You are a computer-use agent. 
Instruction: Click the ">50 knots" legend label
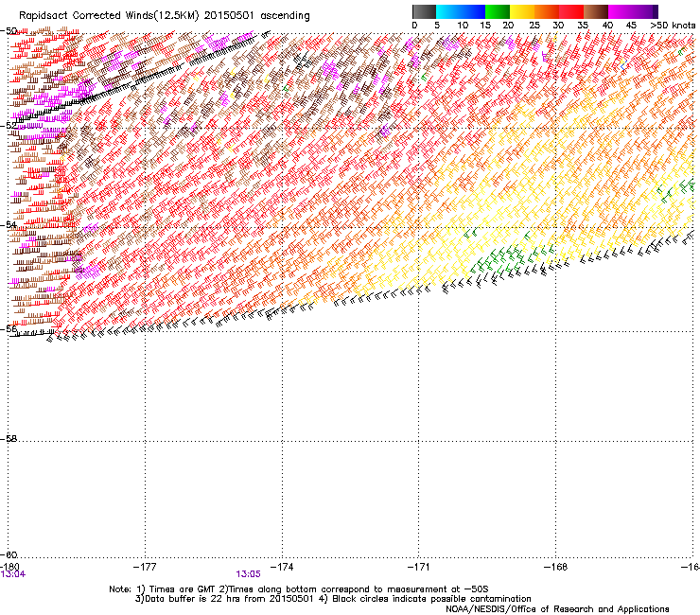point(673,26)
